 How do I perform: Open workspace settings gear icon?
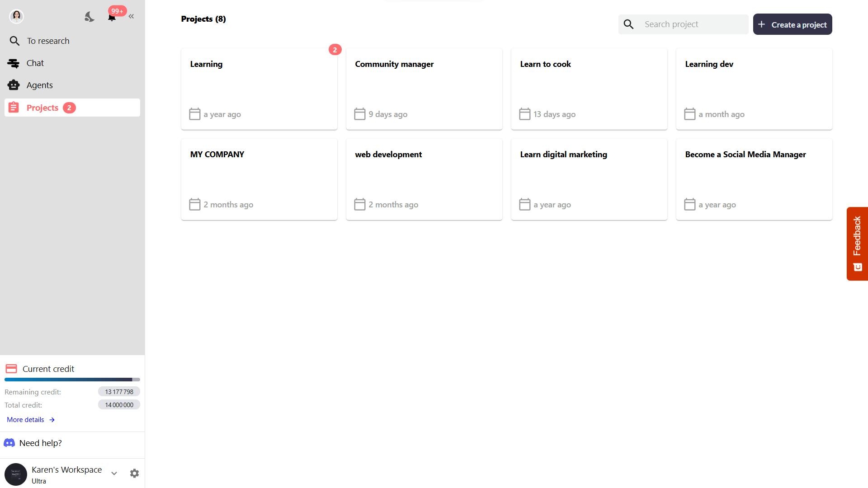pos(134,474)
